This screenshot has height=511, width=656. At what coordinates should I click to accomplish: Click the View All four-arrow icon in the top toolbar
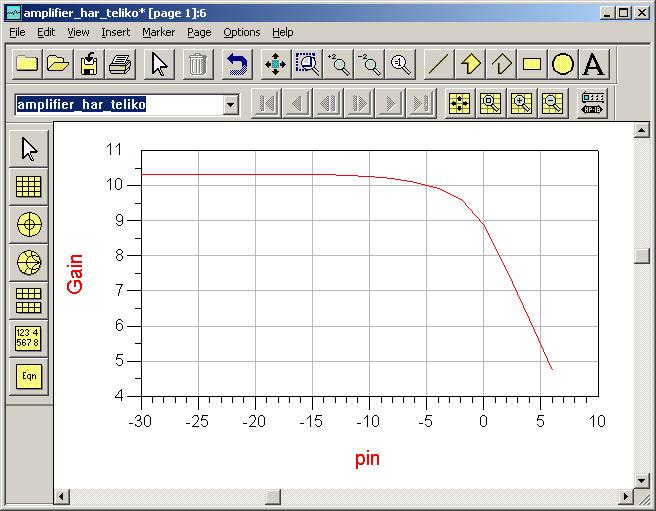click(276, 64)
